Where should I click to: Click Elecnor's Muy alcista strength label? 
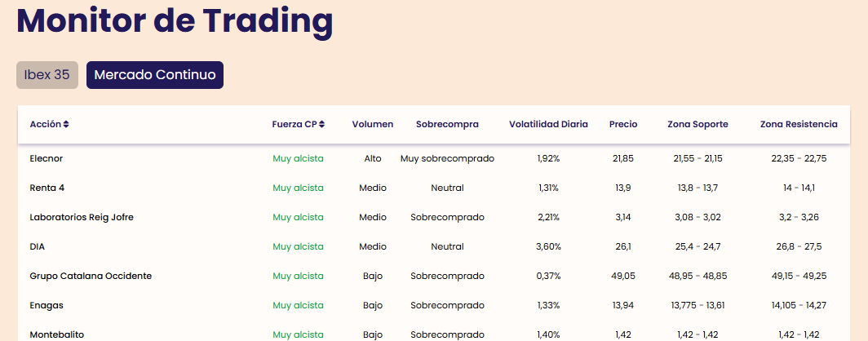(298, 158)
